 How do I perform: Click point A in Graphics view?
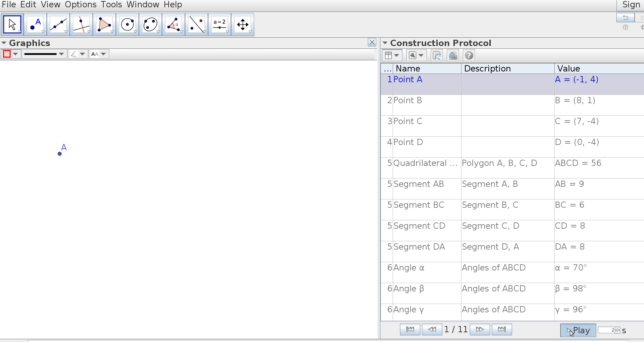[x=60, y=154]
